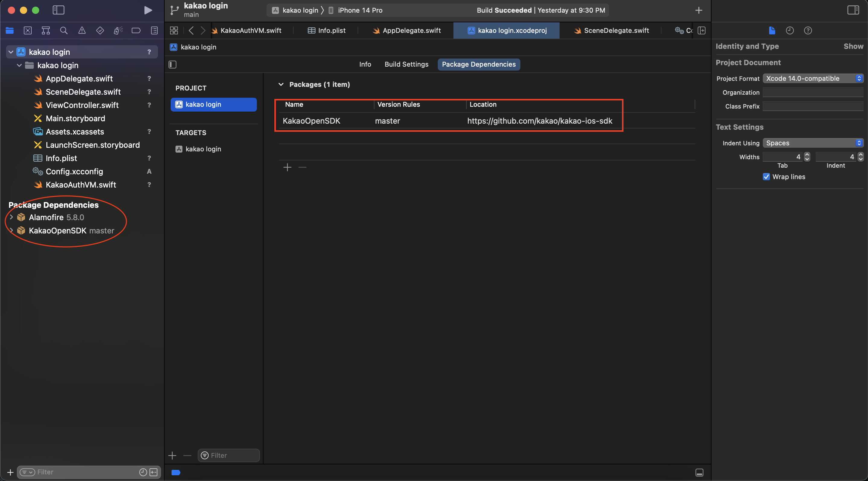Show the Quick Help inspector icon
The image size is (868, 481).
(x=808, y=31)
